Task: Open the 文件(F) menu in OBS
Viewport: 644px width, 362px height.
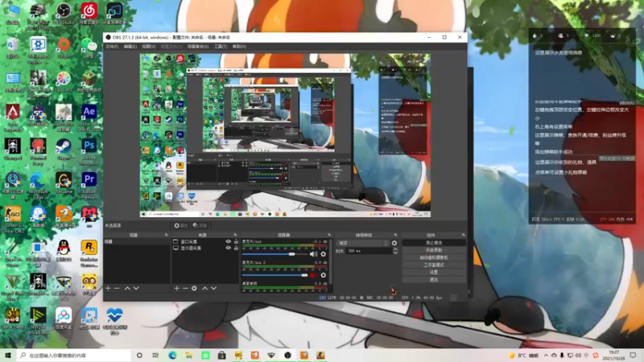Action: [x=112, y=47]
